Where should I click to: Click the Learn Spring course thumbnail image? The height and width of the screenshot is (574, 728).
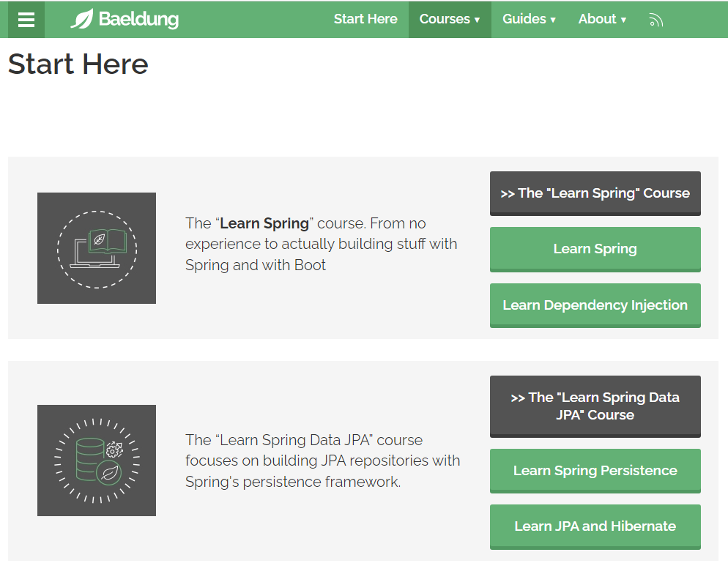(97, 248)
